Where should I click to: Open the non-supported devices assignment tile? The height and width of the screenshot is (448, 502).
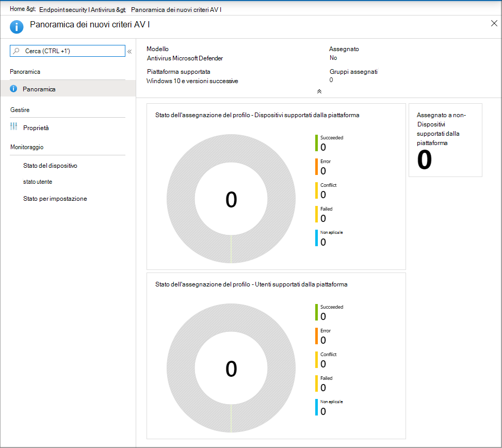[x=445, y=140]
